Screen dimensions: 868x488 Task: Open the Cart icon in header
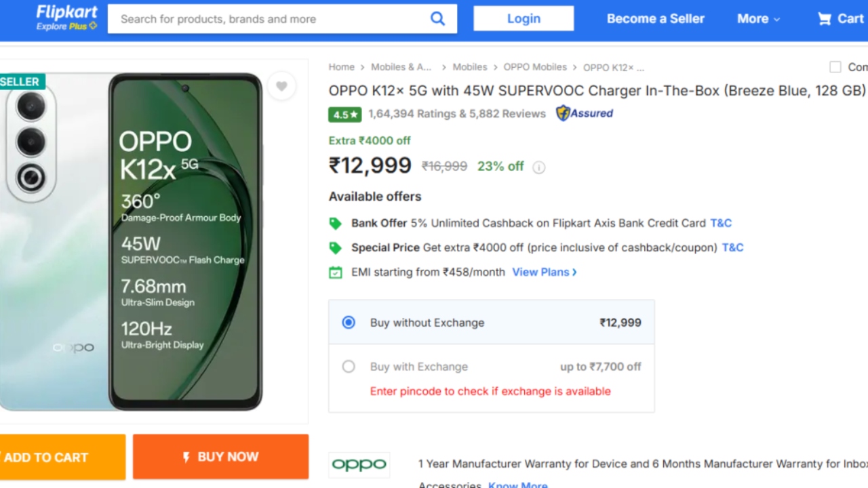840,19
